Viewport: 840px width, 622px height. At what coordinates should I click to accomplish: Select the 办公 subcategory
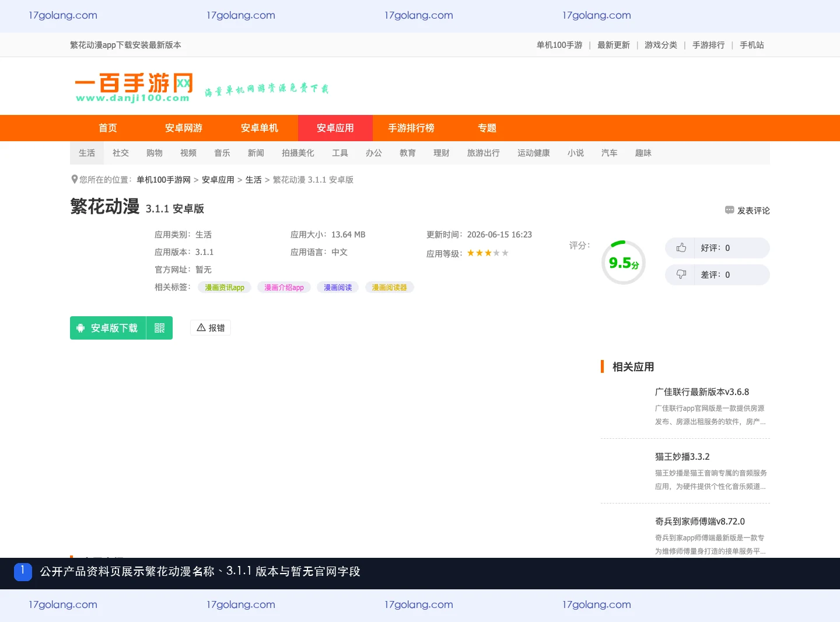[374, 153]
